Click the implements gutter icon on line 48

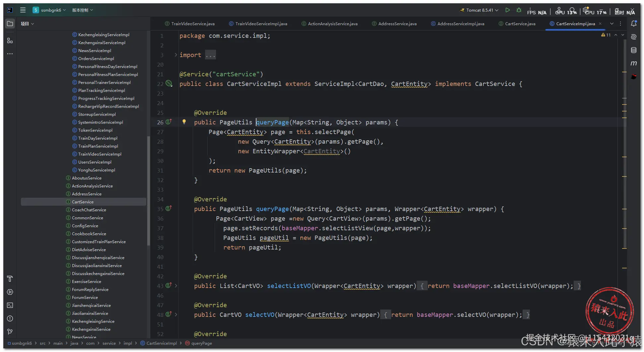click(x=169, y=314)
